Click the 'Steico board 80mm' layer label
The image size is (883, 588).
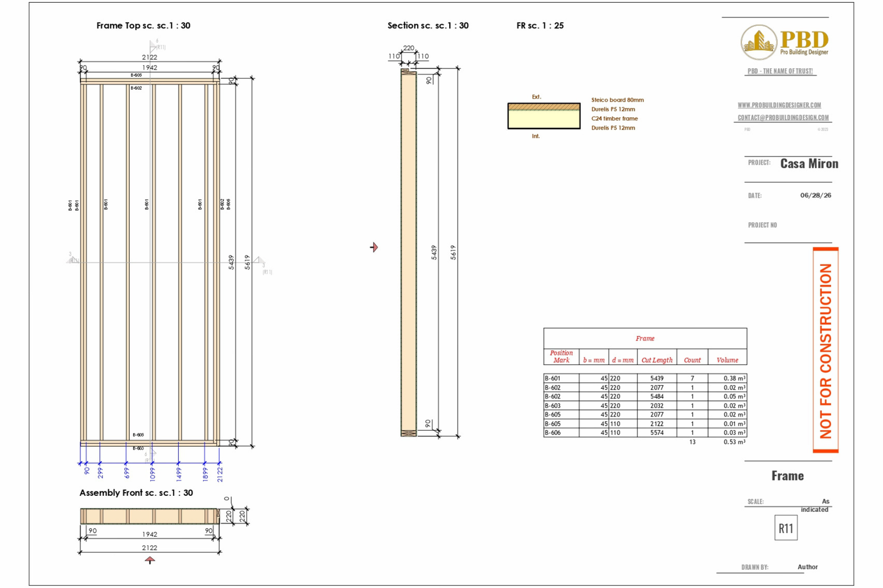point(618,100)
